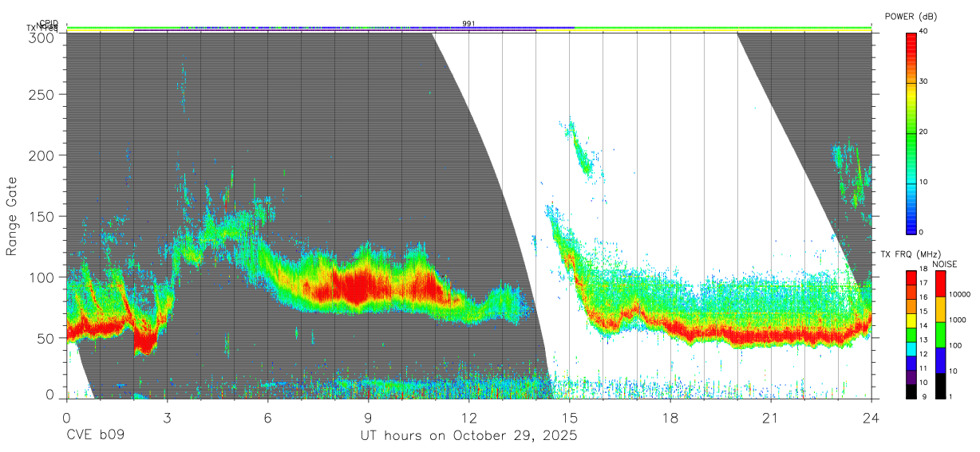
Task: Click the 18 hour tick on UT axis
Action: [670, 417]
